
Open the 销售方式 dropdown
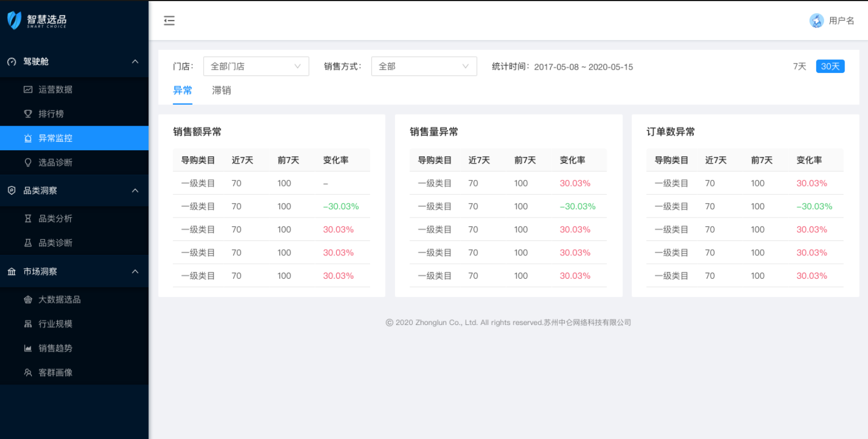423,66
